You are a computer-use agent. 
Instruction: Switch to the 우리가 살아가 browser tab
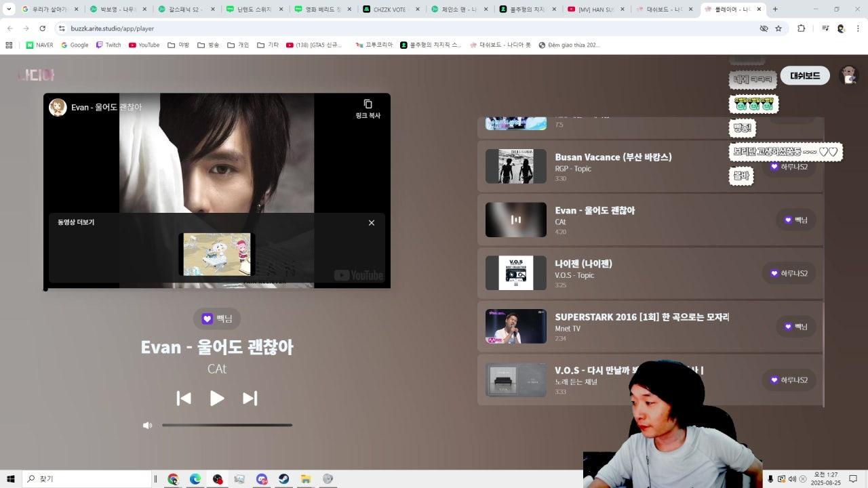[x=50, y=9]
